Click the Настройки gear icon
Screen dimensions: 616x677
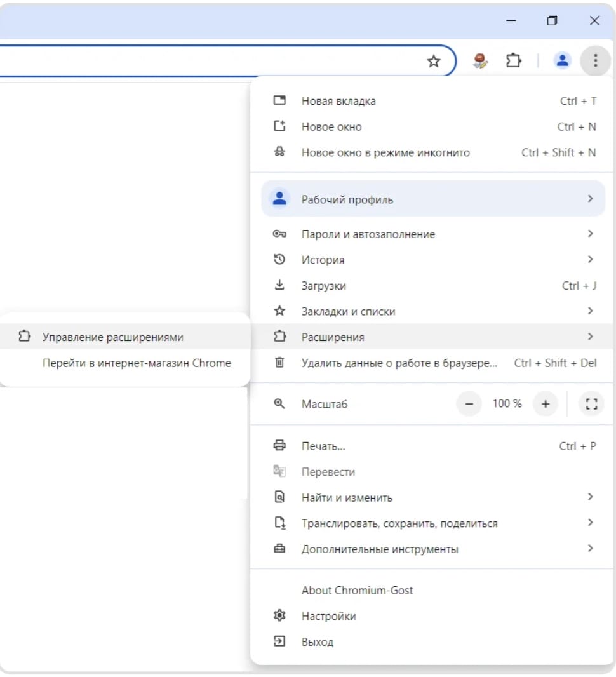pos(279,616)
